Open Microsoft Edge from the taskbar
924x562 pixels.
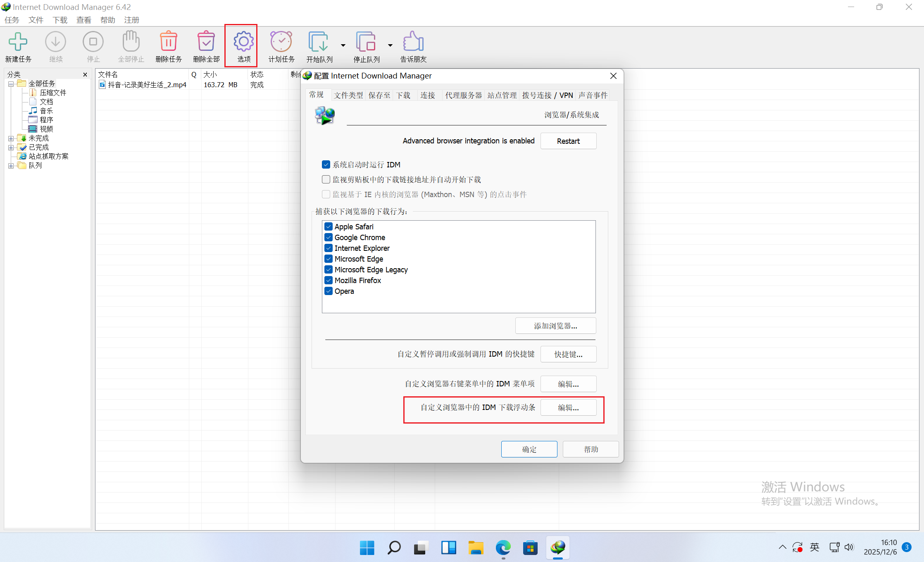pos(503,548)
